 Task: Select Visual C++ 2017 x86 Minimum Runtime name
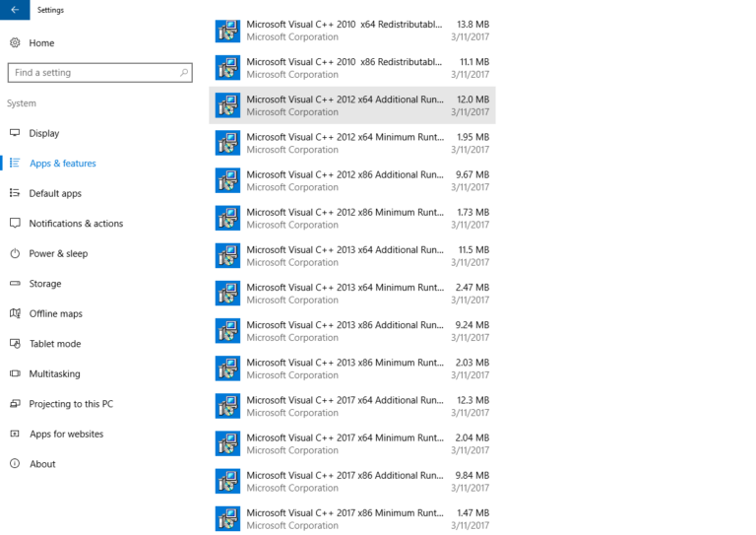(346, 513)
